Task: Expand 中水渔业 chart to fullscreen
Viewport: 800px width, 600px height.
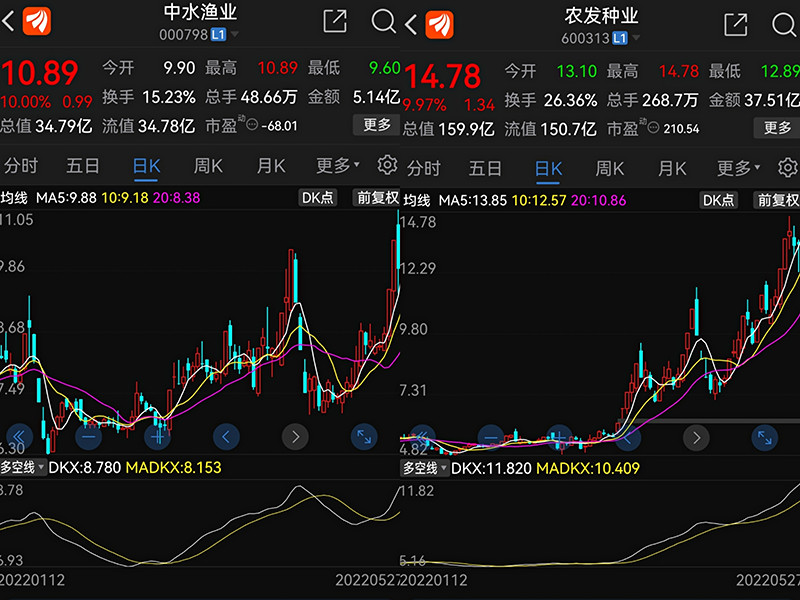Action: tap(364, 437)
